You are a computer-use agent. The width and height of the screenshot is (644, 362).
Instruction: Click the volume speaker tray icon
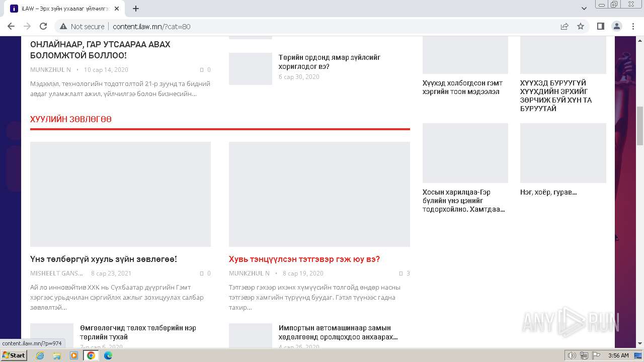572,355
